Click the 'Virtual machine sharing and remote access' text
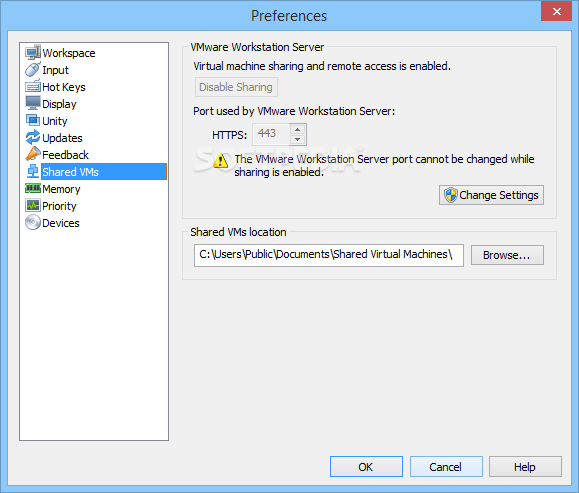Screen dimensions: 579x493 (x=322, y=66)
